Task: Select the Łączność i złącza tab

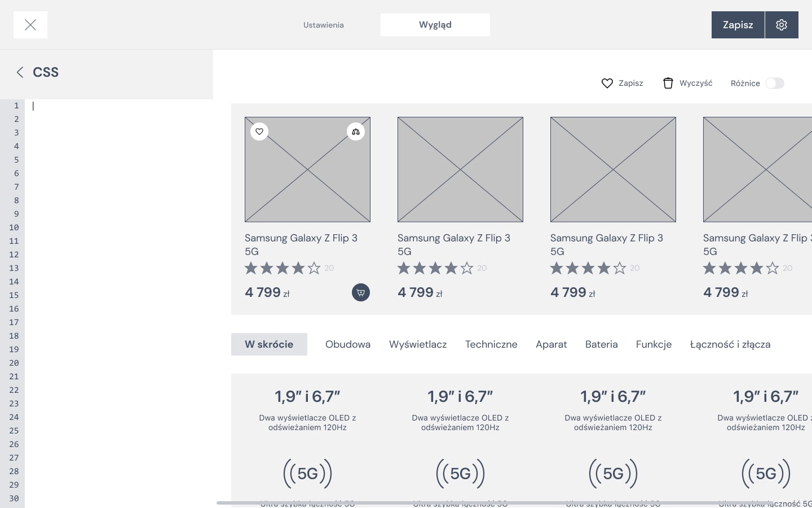Action: (730, 344)
